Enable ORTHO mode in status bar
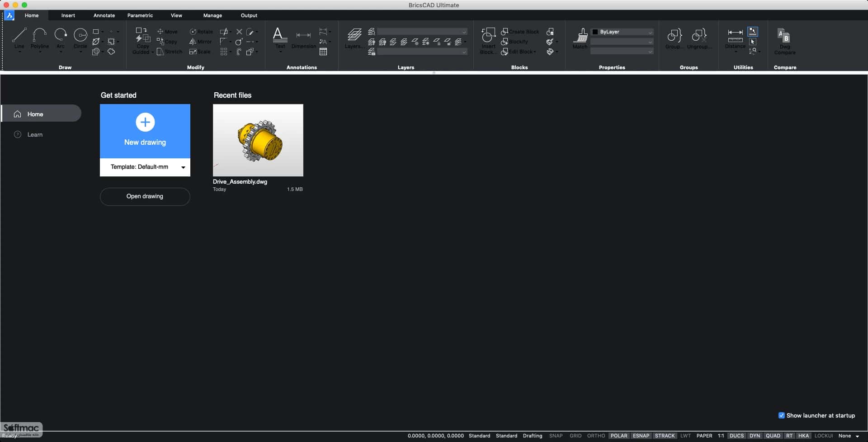Viewport: 868px width, 442px height. (x=596, y=436)
